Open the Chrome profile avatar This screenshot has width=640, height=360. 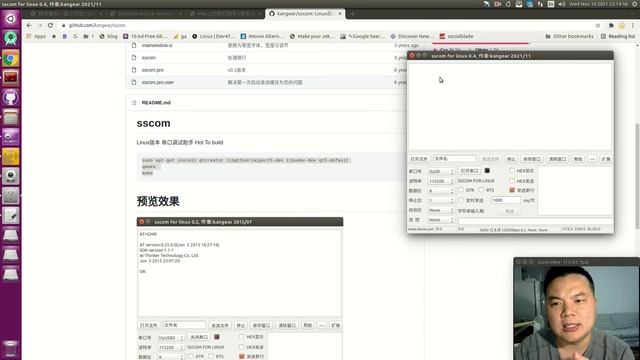pyautogui.click(x=622, y=25)
